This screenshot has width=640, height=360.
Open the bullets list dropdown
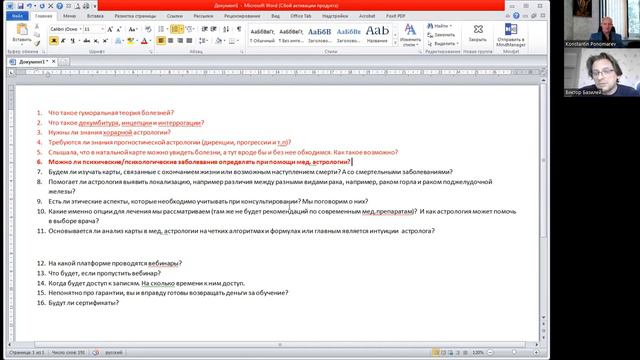tap(167, 29)
